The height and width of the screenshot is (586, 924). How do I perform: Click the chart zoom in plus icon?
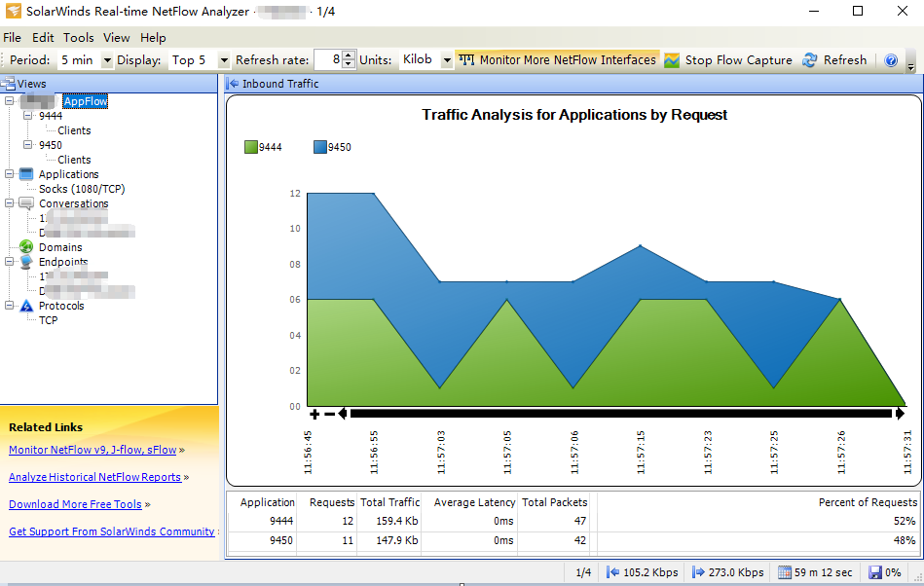[314, 414]
